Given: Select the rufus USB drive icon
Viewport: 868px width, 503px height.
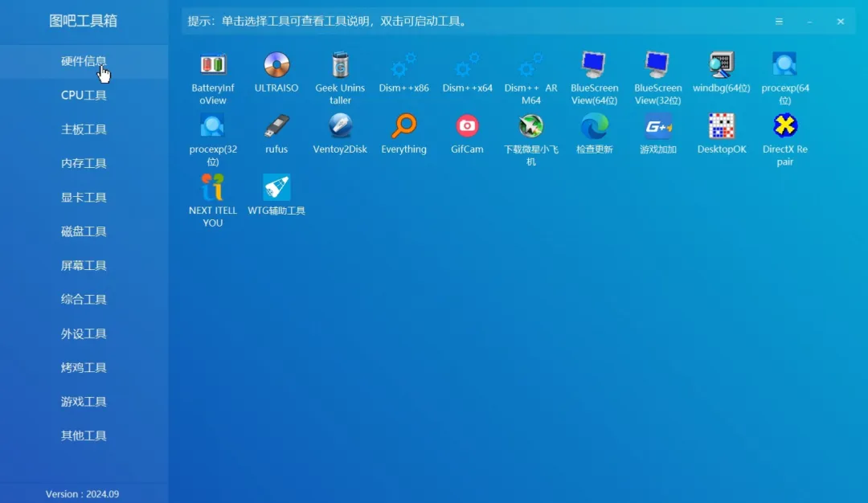Looking at the screenshot, I should point(276,126).
